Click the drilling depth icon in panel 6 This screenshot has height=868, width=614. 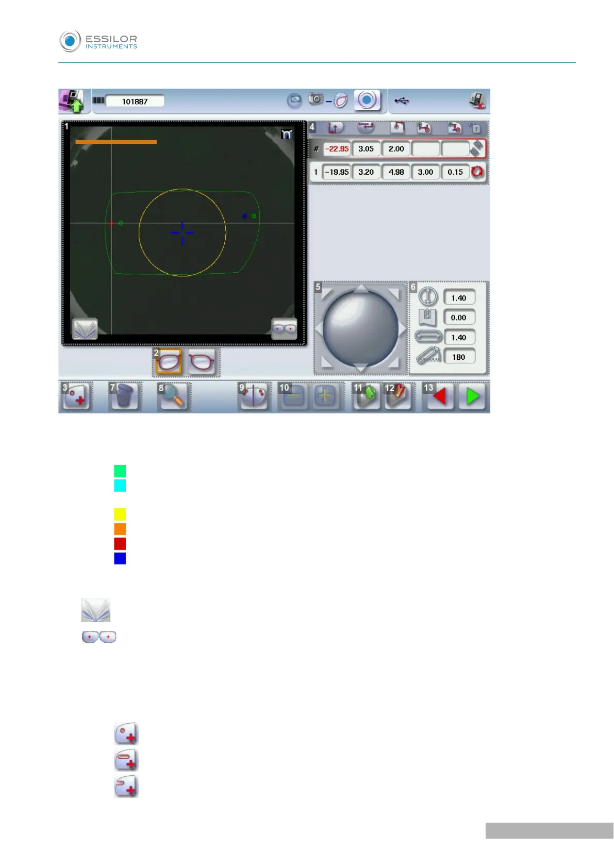click(428, 317)
